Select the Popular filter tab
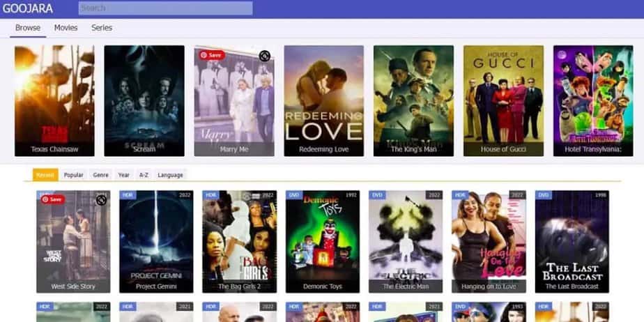 tap(73, 175)
